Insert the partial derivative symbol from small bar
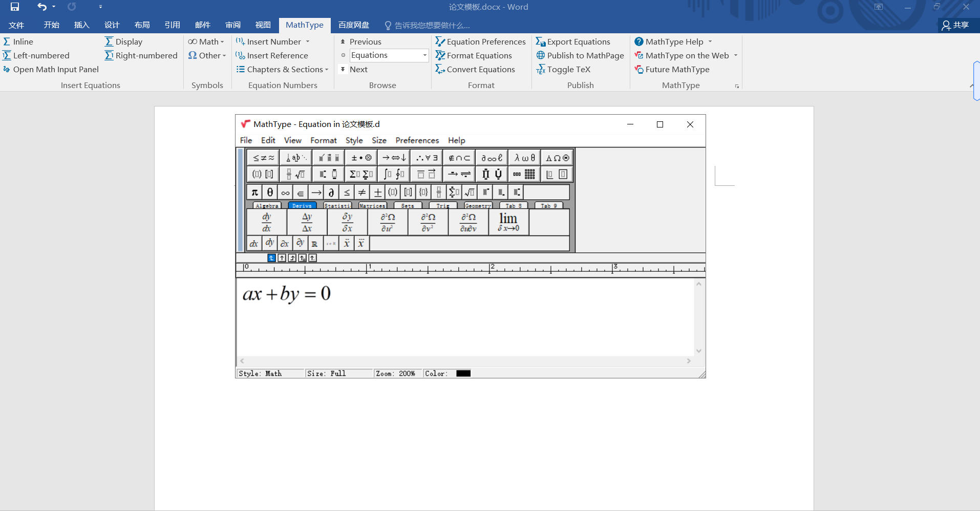Image resolution: width=980 pixels, height=511 pixels. [331, 193]
